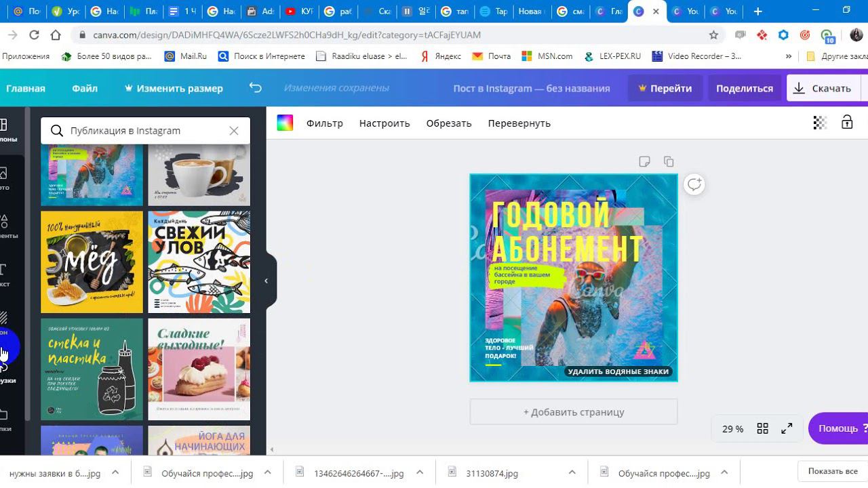
Task: Click the Перейти upgrade button
Action: click(x=665, y=88)
